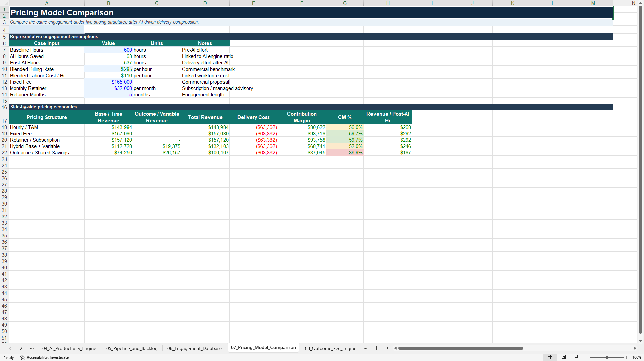Switch to Page Break Preview
This screenshot has height=361, width=644.
[577, 357]
